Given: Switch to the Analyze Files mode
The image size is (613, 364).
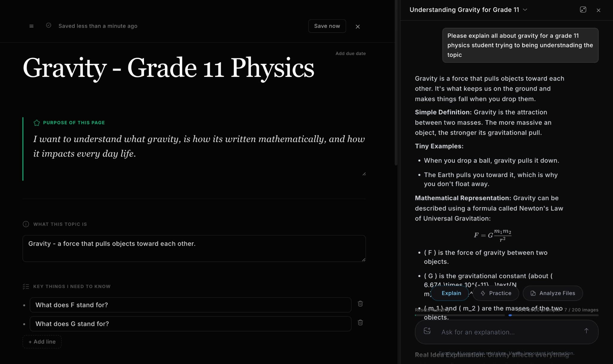Looking at the screenshot, I should [x=553, y=293].
